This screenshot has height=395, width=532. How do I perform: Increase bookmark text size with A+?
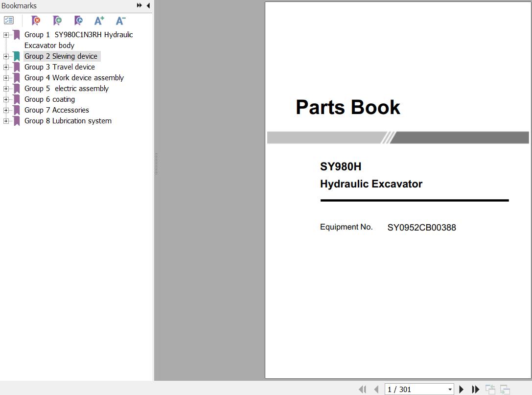coord(99,21)
